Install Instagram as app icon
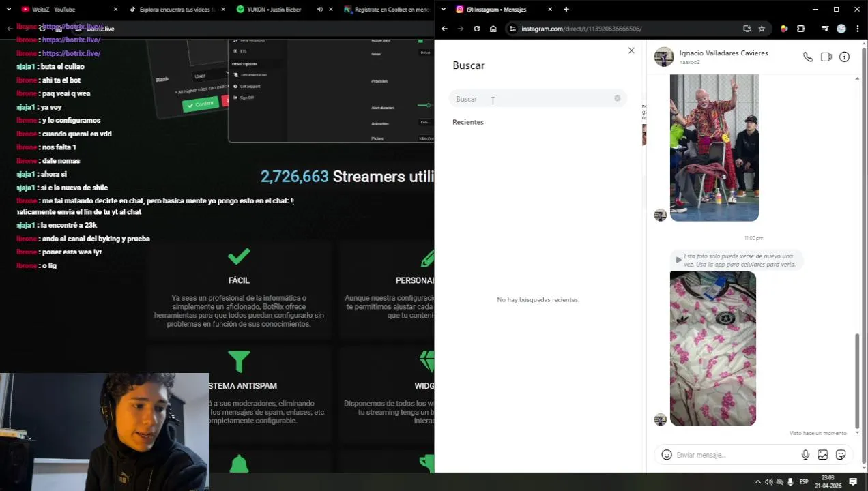Screen dimensions: 868x491 [x=747, y=29]
